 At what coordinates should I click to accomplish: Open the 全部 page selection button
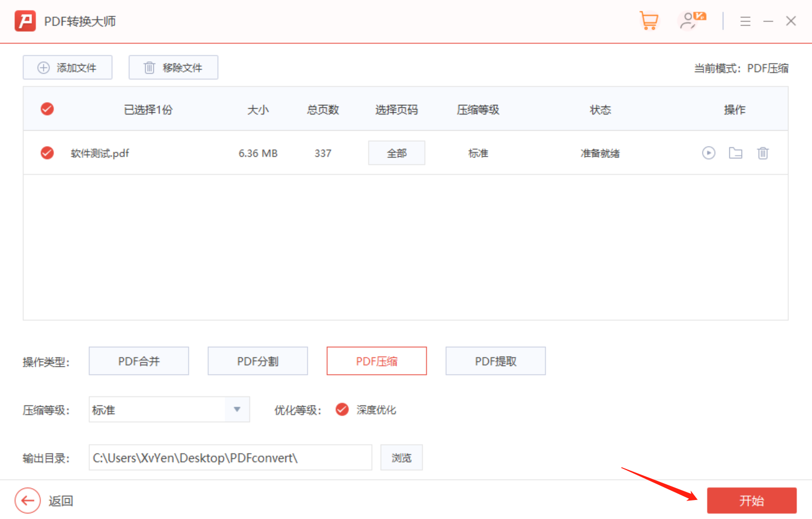tap(396, 153)
